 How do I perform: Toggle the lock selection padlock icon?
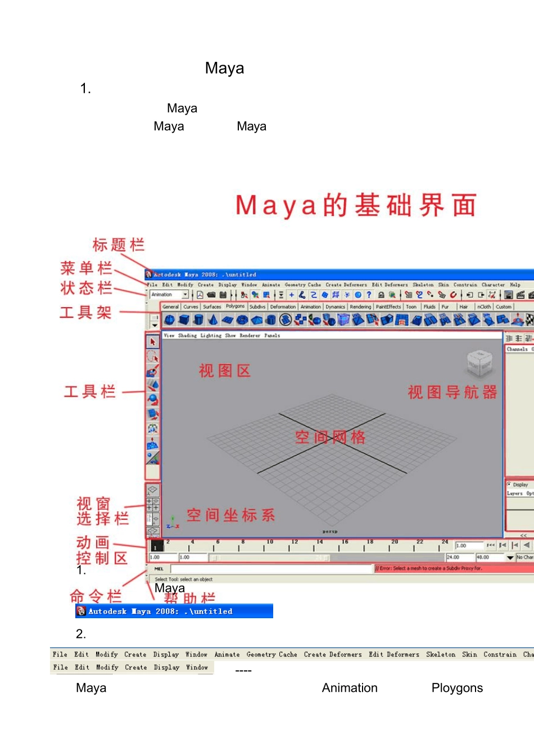pyautogui.click(x=381, y=295)
